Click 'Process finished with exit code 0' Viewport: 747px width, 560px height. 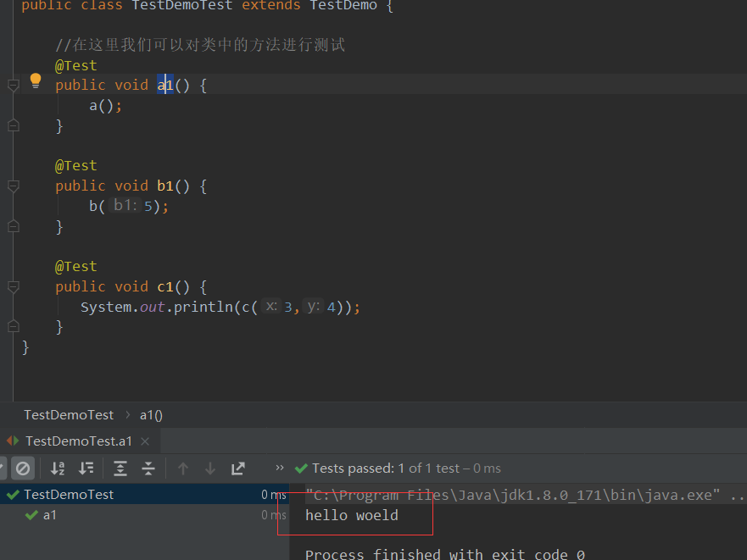tap(445, 554)
